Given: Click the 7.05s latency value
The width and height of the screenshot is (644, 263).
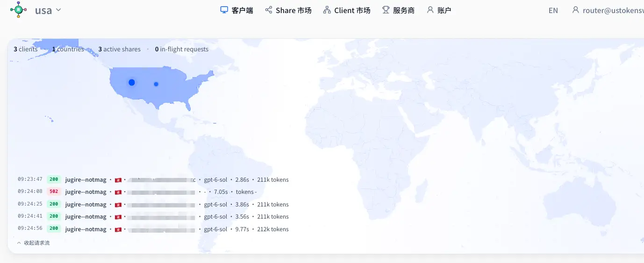Looking at the screenshot, I should click(x=221, y=192).
